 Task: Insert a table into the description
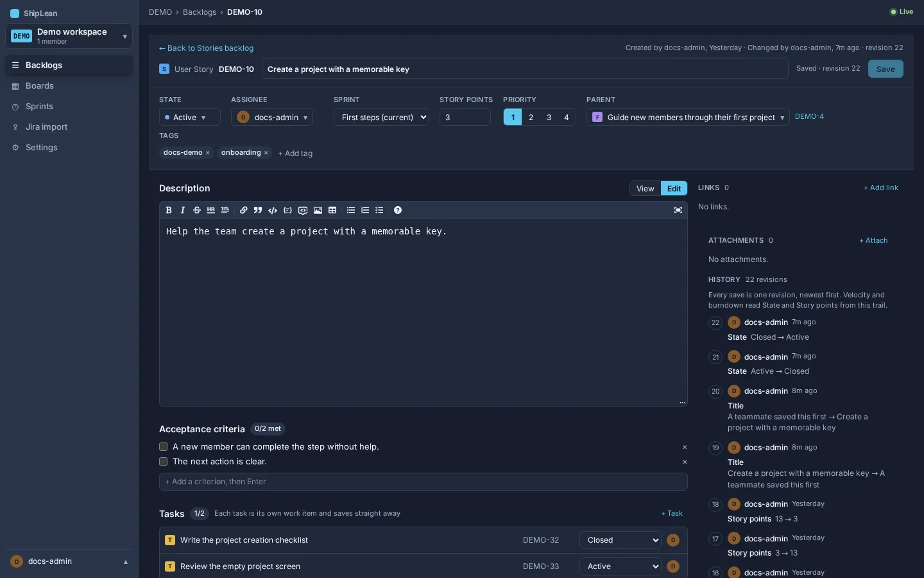point(332,210)
